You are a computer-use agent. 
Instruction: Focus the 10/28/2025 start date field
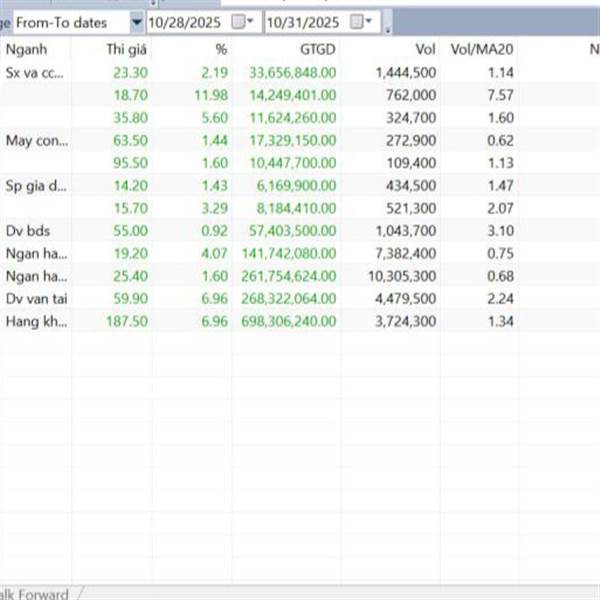(x=186, y=21)
